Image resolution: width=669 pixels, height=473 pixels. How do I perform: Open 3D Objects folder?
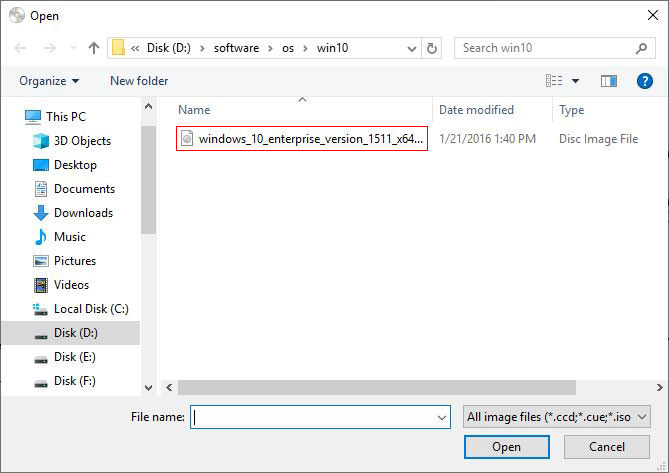pos(82,141)
